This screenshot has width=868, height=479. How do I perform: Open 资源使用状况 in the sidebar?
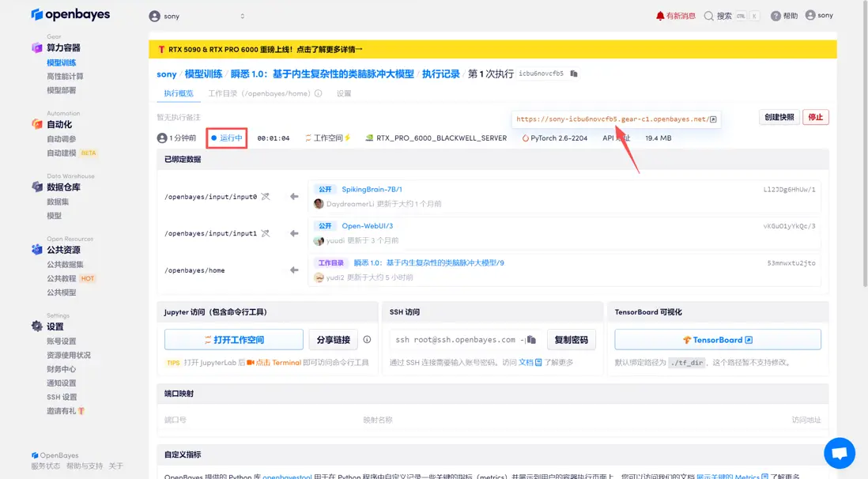[x=69, y=355]
